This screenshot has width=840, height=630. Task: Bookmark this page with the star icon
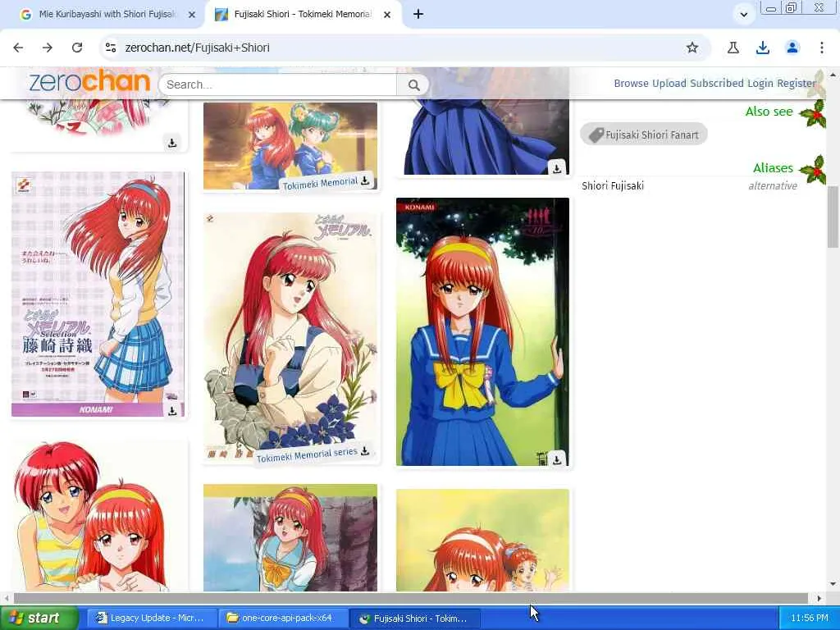pos(692,48)
